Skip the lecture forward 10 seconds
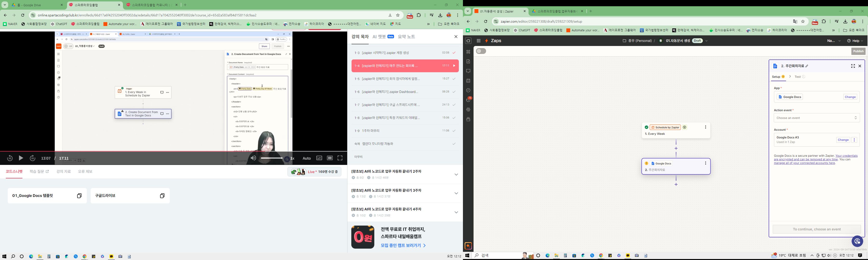This screenshot has height=260, width=868. [x=32, y=158]
